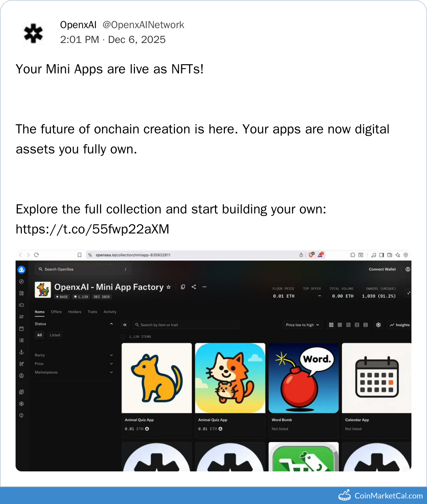Open the Word Bomb NFT thumbnail

pos(303,378)
